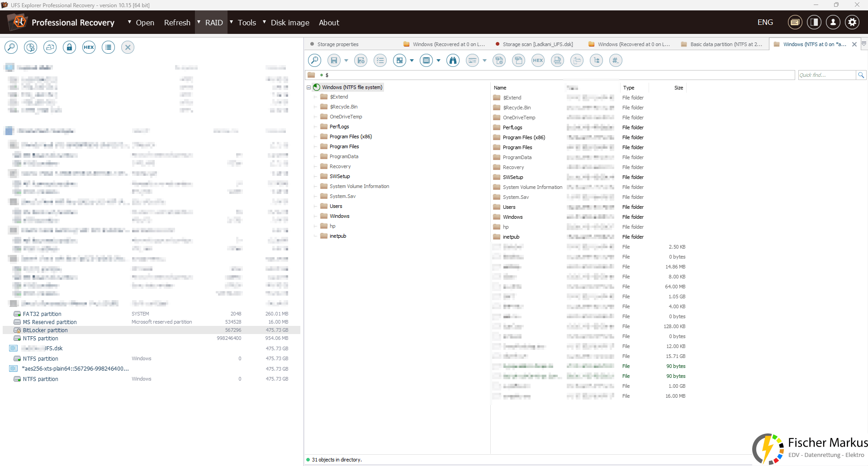Click the binoculars find icon
The width and height of the screenshot is (868, 466).
click(x=453, y=61)
